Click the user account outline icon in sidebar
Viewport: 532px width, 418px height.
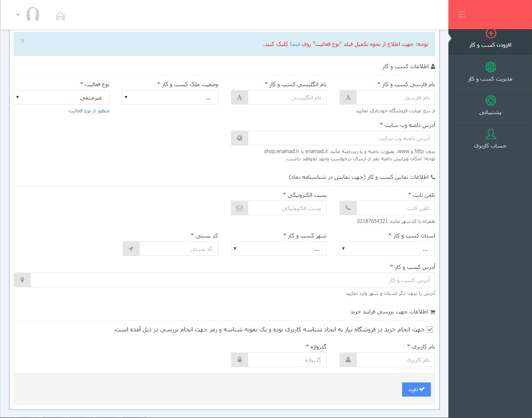click(491, 134)
